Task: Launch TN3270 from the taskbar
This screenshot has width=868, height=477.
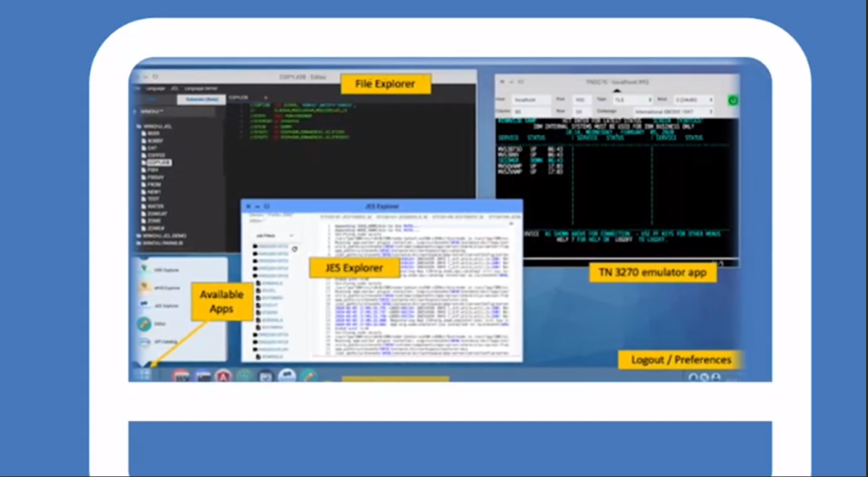Action: pos(182,376)
